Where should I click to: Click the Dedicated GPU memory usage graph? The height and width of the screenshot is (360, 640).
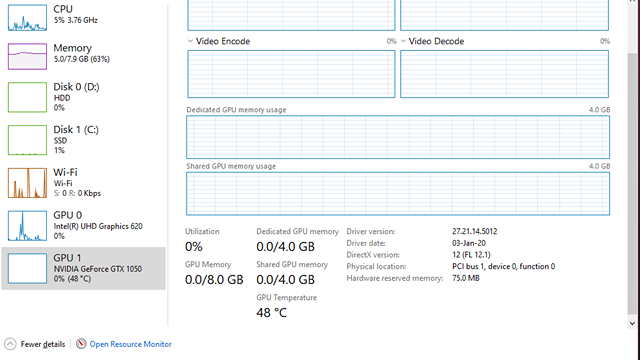point(398,137)
